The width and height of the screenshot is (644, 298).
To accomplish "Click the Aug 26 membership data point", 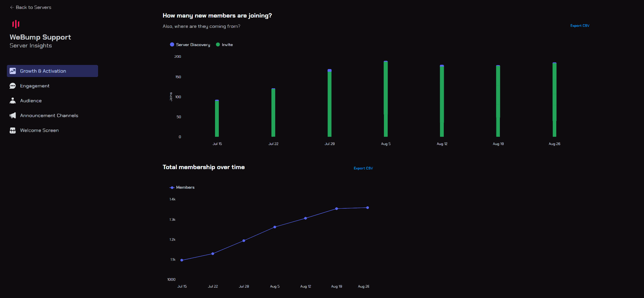I will (x=367, y=208).
